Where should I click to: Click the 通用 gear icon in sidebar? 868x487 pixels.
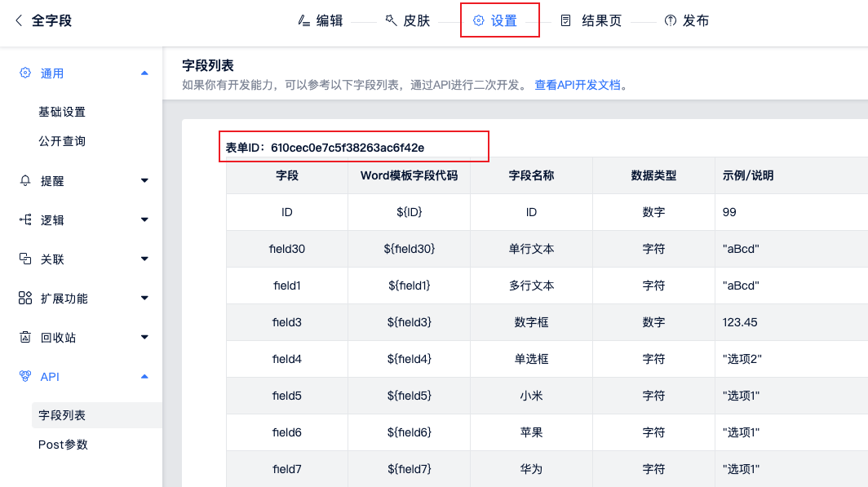click(x=25, y=73)
